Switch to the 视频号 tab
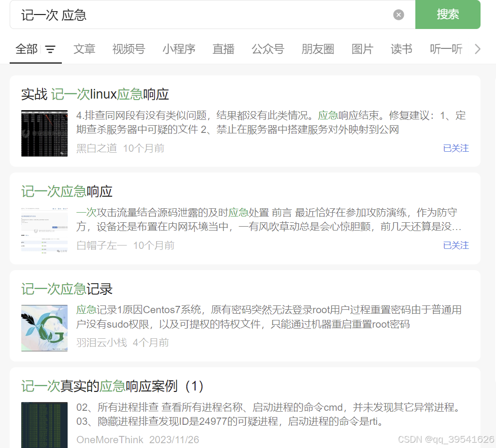The width and height of the screenshot is (496, 448). click(x=128, y=49)
